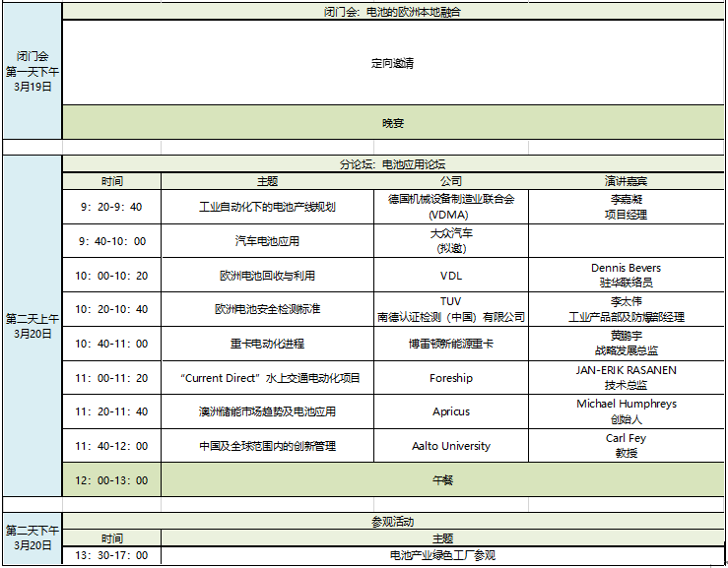Click the 演讲嘉宾 column header
This screenshot has height=568, width=728.
pyautogui.click(x=626, y=181)
